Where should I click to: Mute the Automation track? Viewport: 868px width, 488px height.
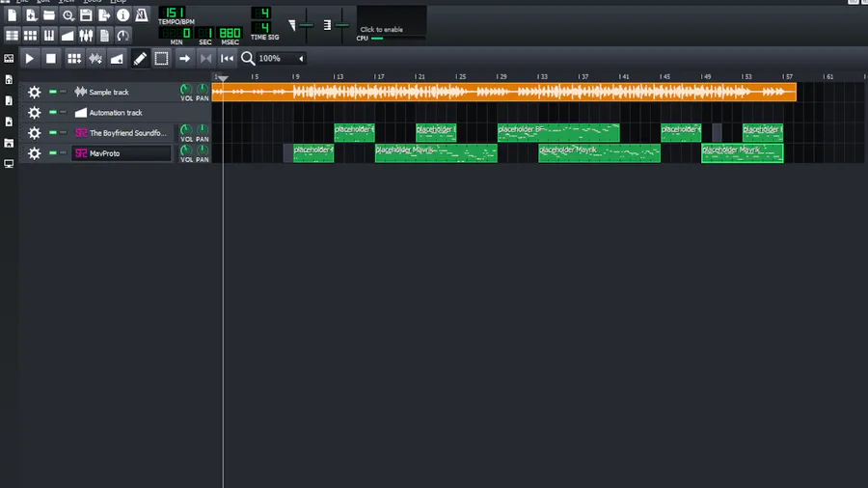[x=53, y=112]
